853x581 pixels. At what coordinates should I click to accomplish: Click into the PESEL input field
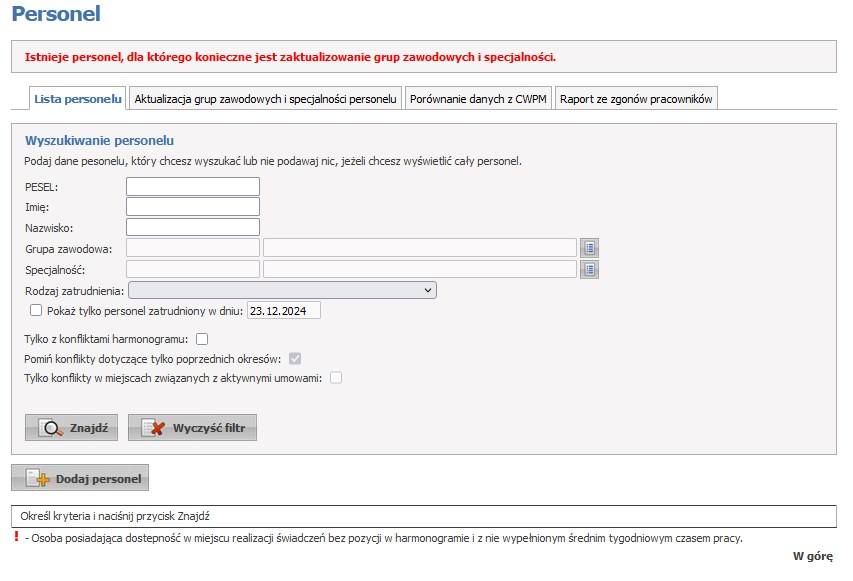(x=193, y=186)
